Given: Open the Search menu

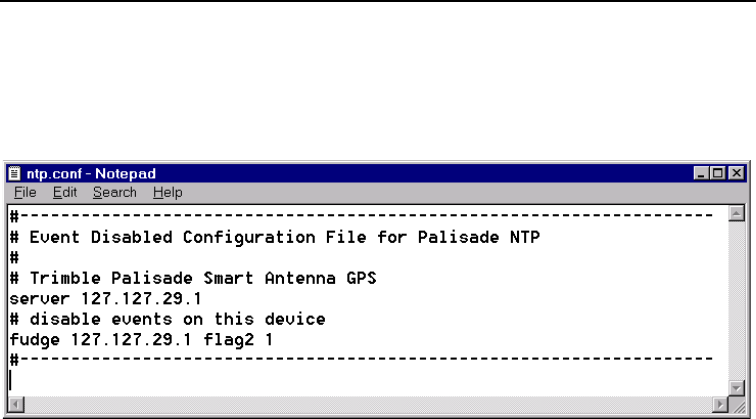Looking at the screenshot, I should [96, 192].
